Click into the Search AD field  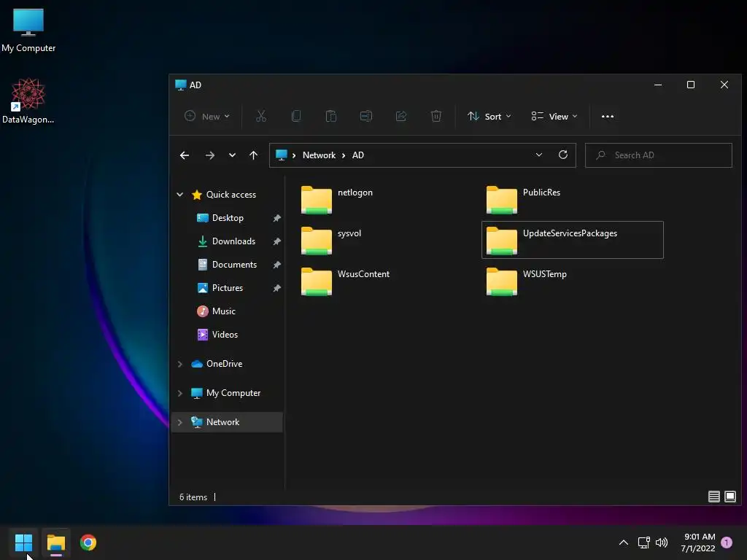coord(659,155)
